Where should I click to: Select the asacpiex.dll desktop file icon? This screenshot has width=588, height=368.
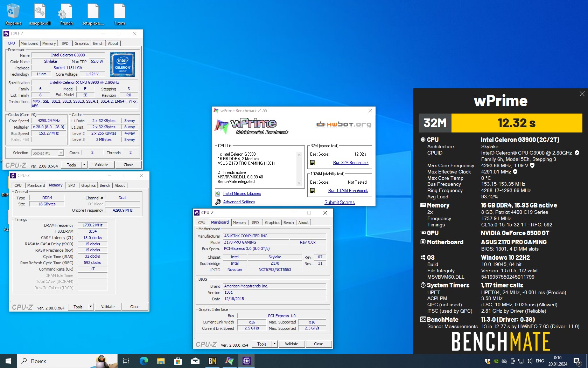tap(40, 14)
